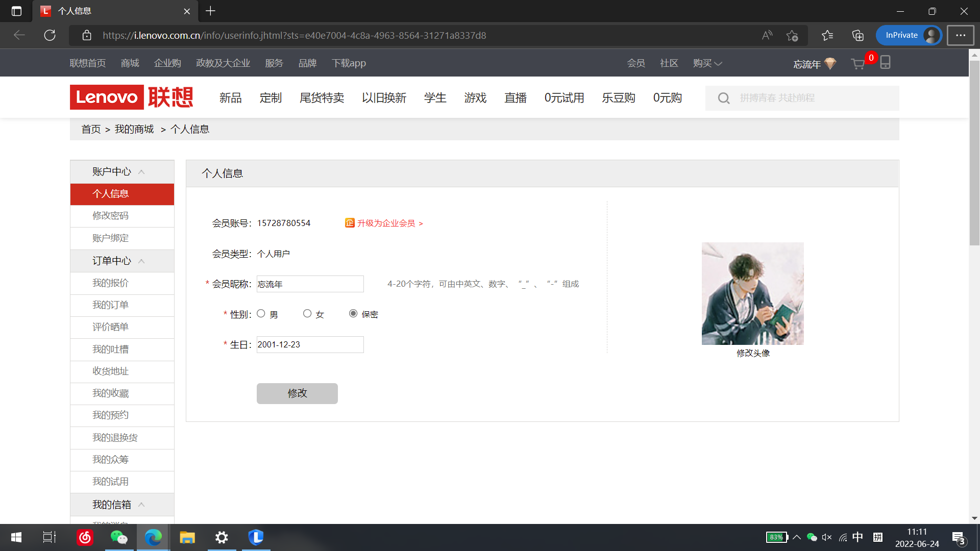The image size is (980, 551).
Task: Open Settings gear from taskbar
Action: pos(222,537)
